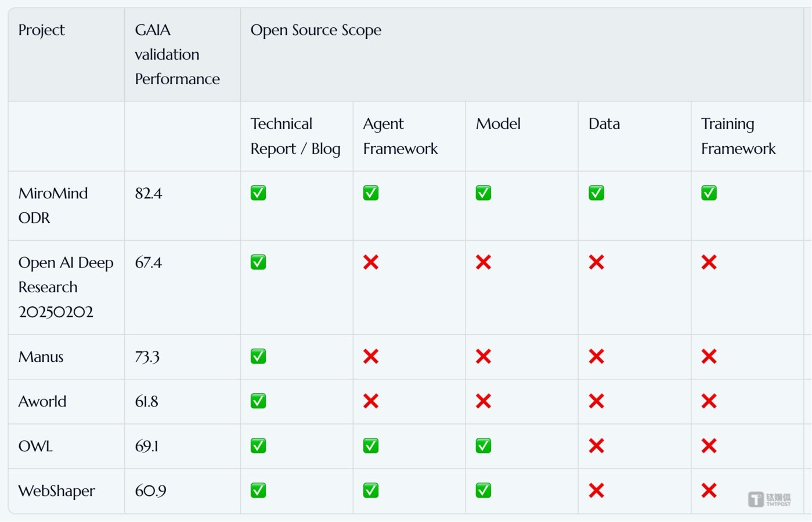The image size is (812, 522).
Task: Click MiroMind ODR Technical Report green checkmark
Action: [258, 193]
